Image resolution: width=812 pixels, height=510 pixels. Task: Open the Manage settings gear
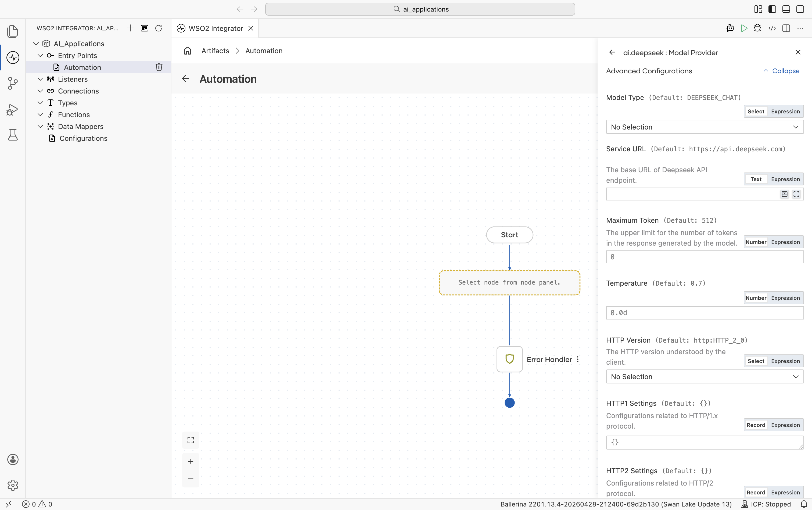tap(12, 485)
